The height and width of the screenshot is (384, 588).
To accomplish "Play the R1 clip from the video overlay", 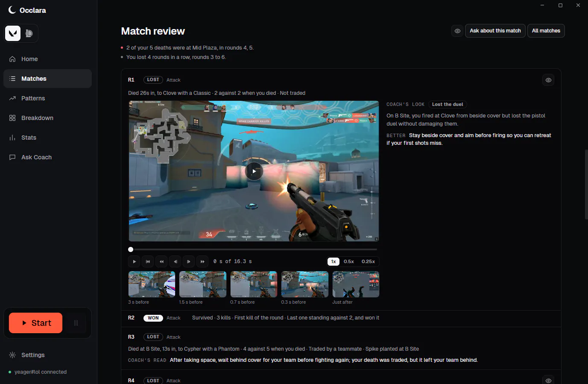I will [x=254, y=171].
